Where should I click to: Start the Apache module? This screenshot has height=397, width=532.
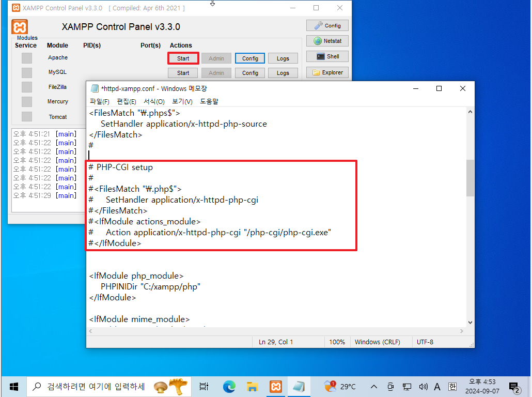[x=183, y=58]
